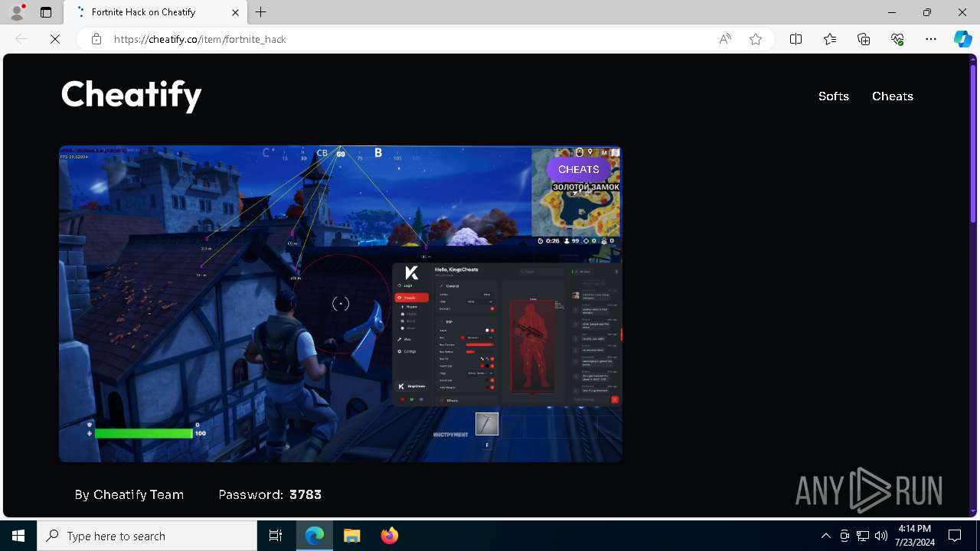
Task: Click the purple CHEATS tag
Action: [579, 169]
